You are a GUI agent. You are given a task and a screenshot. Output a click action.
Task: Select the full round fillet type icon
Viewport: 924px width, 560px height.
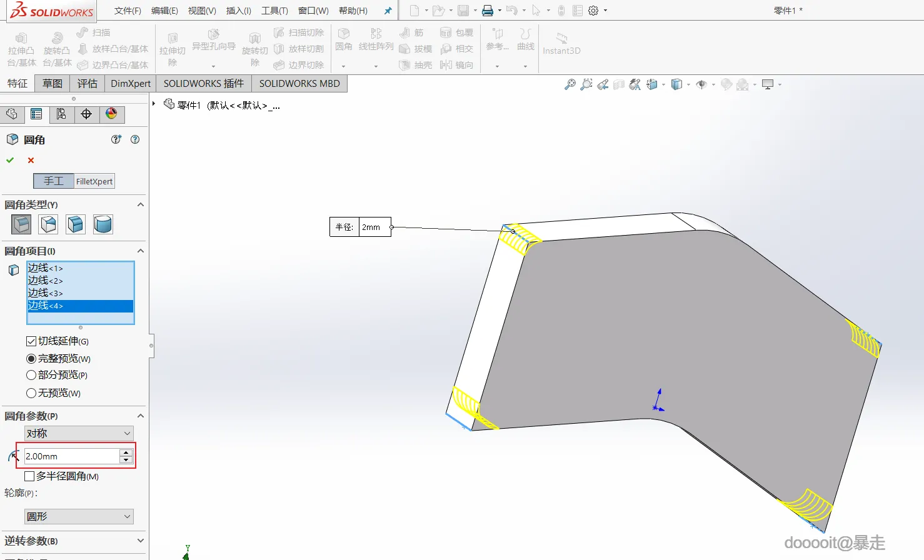pos(103,224)
